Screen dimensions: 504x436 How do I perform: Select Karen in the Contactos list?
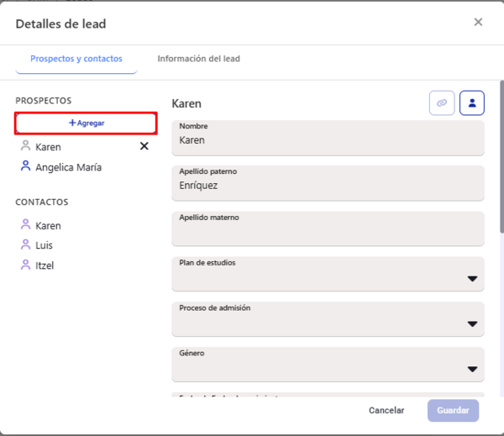(x=48, y=225)
